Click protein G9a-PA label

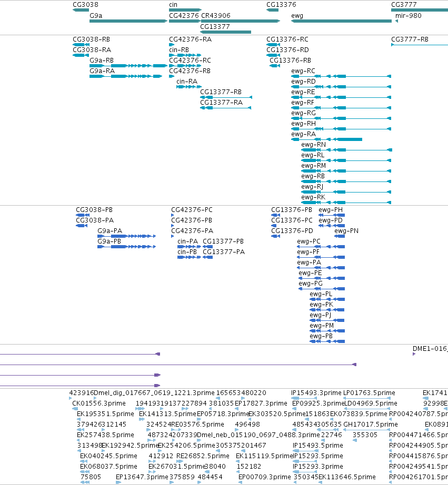pyautogui.click(x=110, y=231)
